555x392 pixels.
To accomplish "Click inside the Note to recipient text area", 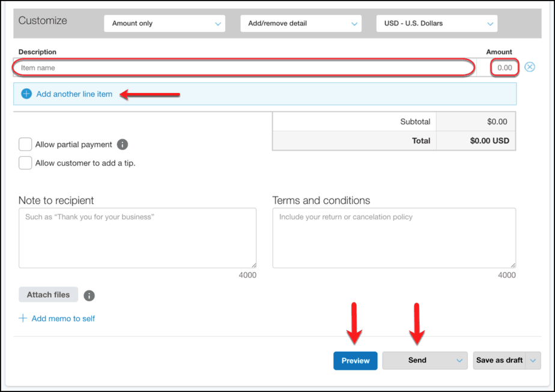I will pos(137,237).
